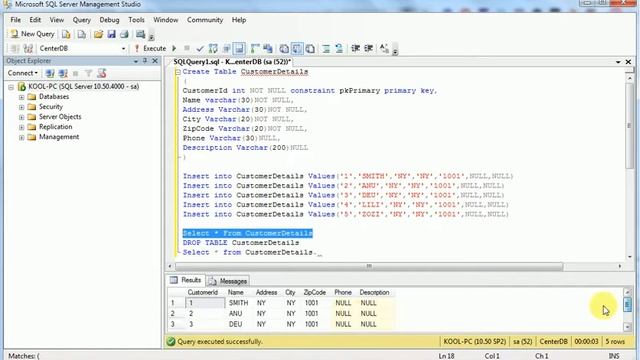The height and width of the screenshot is (360, 640).
Task: Click the editor vertical scrollbar thumb
Action: pyautogui.click(x=629, y=126)
